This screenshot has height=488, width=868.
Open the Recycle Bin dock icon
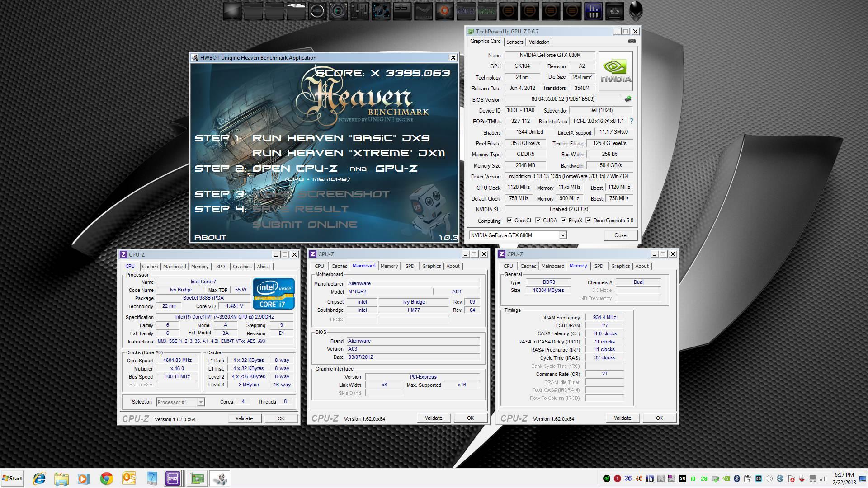[x=614, y=11]
